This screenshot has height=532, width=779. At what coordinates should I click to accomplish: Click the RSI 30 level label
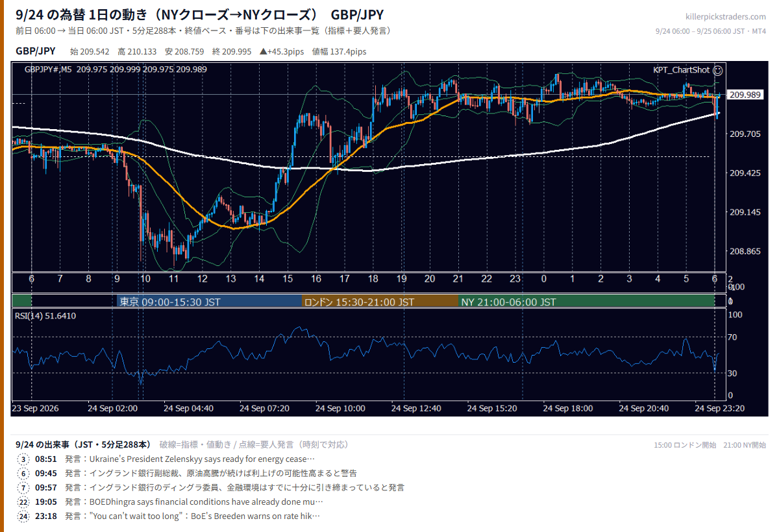pos(734,372)
